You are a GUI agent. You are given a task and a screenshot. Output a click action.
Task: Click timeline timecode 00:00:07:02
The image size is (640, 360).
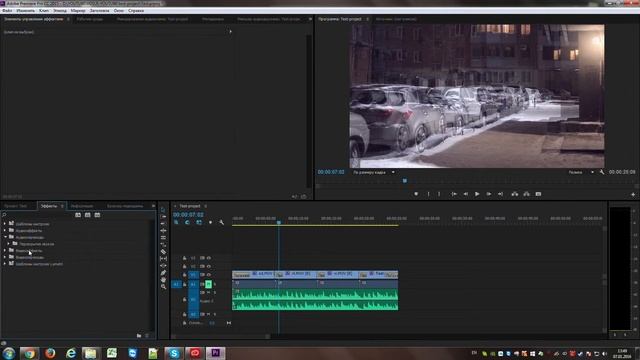(x=188, y=215)
